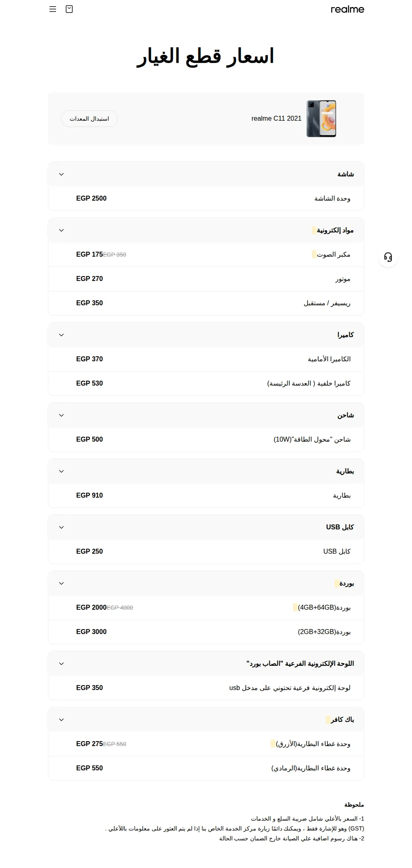Collapse the كابل USB section chevron
The image size is (412, 868).
click(61, 527)
